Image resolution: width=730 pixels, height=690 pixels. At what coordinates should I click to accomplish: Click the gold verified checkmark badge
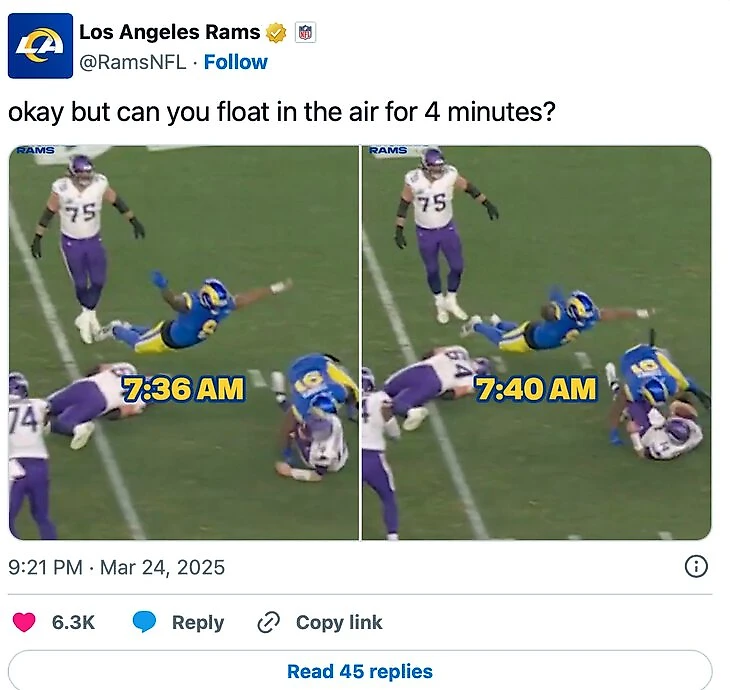277,32
